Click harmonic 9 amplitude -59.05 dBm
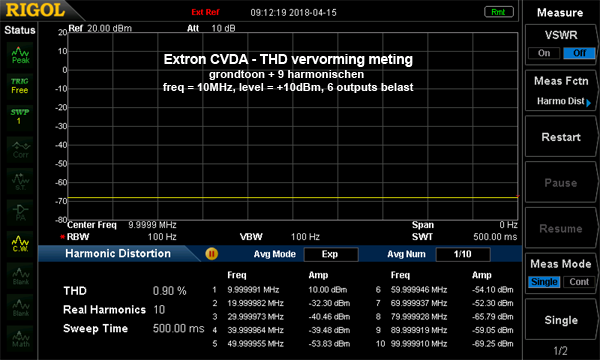The height and width of the screenshot is (360, 600). (492, 330)
